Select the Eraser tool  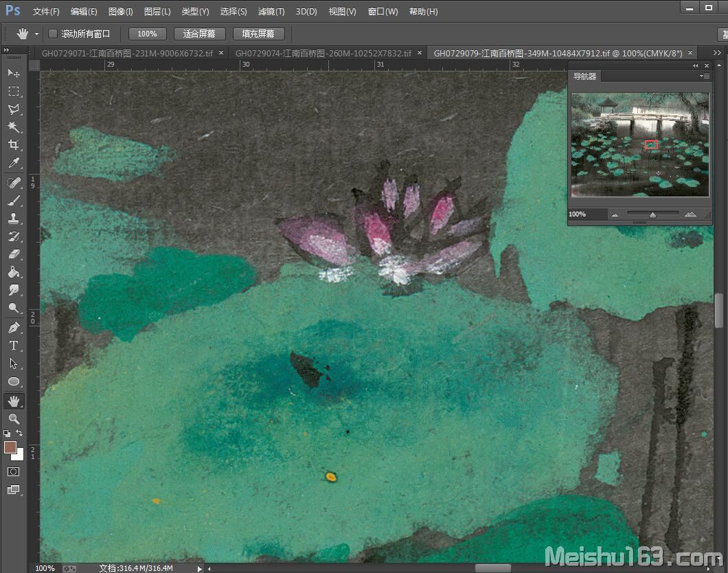[14, 254]
